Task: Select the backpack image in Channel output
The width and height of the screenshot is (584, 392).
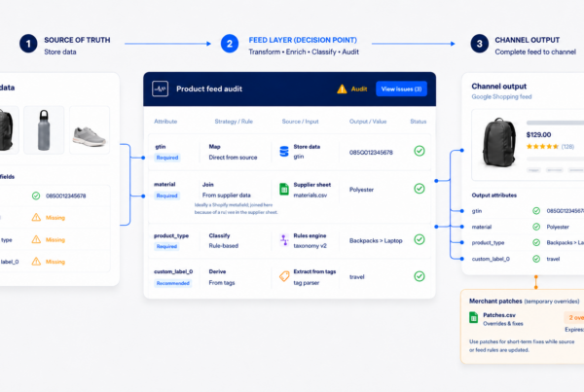Action: click(499, 142)
